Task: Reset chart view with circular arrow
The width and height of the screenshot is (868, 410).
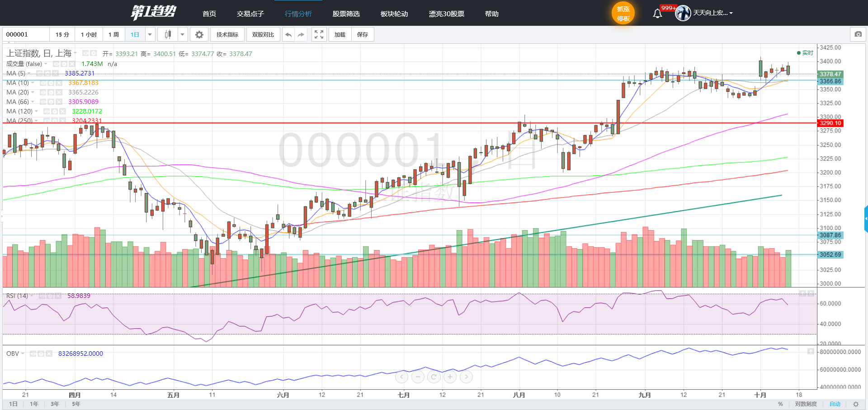Action: 434,377
